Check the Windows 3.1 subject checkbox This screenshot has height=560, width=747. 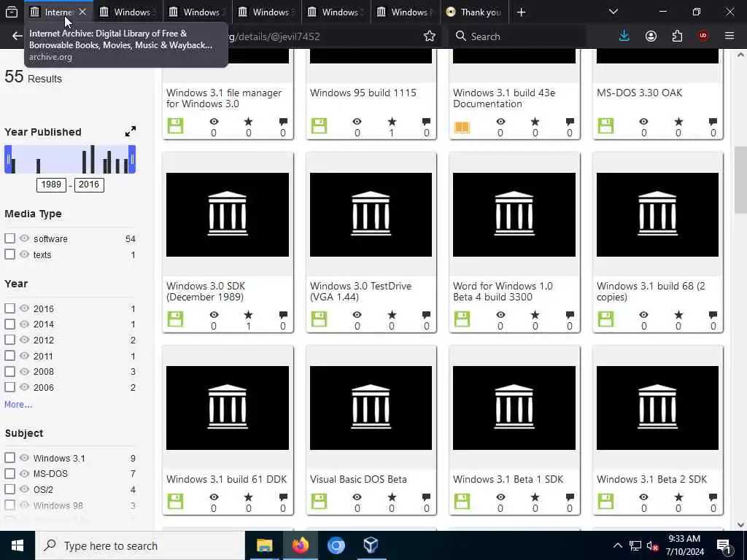pyautogui.click(x=9, y=458)
